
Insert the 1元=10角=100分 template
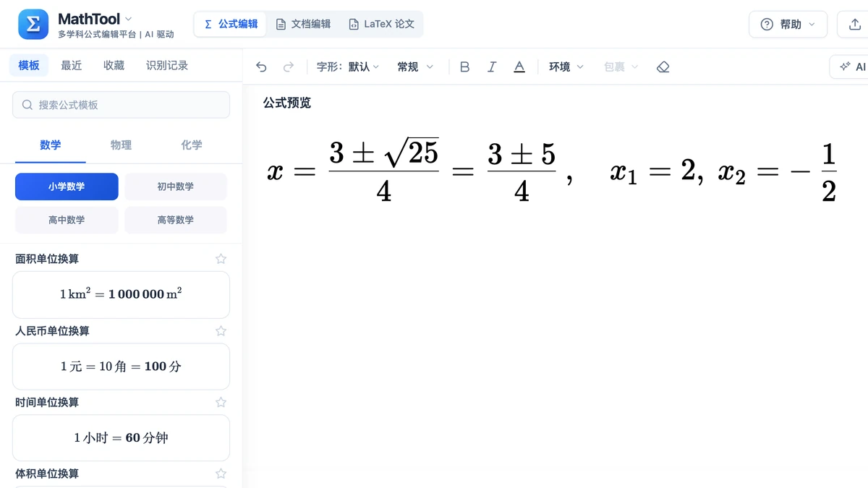[x=121, y=367]
